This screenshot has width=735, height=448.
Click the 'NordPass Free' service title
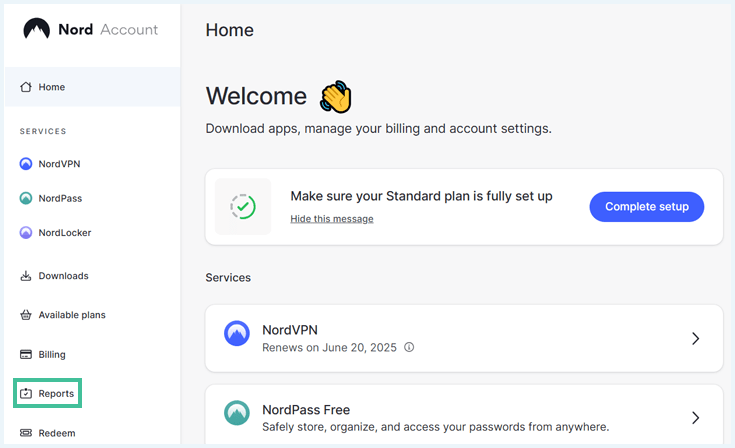pyautogui.click(x=306, y=410)
